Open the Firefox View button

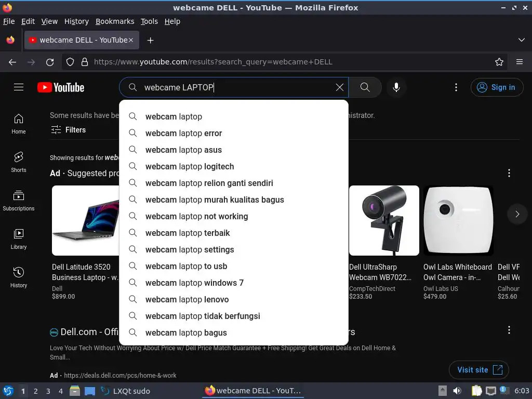pyautogui.click(x=10, y=40)
